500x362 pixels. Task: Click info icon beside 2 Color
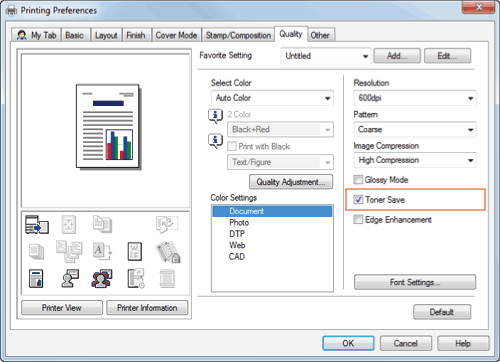pyautogui.click(x=215, y=116)
